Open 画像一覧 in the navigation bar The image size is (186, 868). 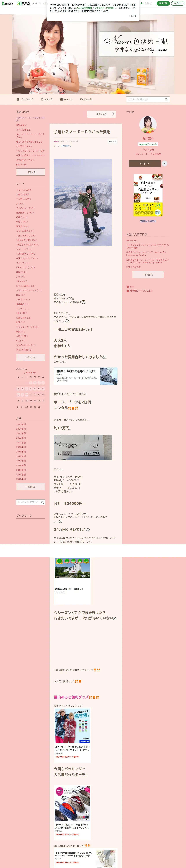pos(66,99)
